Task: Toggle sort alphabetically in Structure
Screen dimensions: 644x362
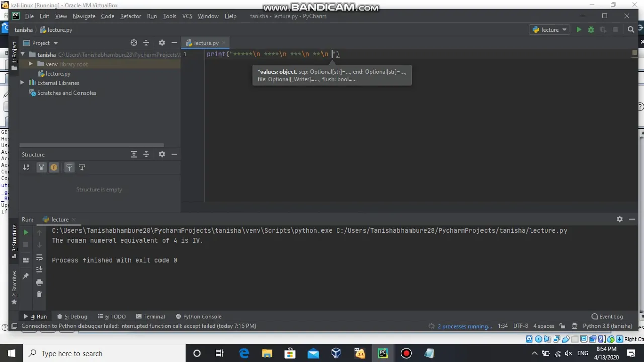Action: pyautogui.click(x=26, y=167)
